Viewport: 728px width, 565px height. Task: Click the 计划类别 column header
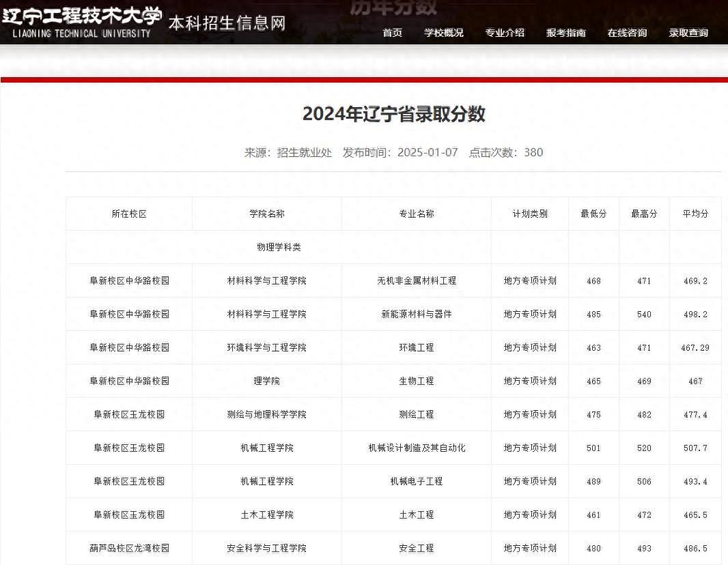point(530,214)
